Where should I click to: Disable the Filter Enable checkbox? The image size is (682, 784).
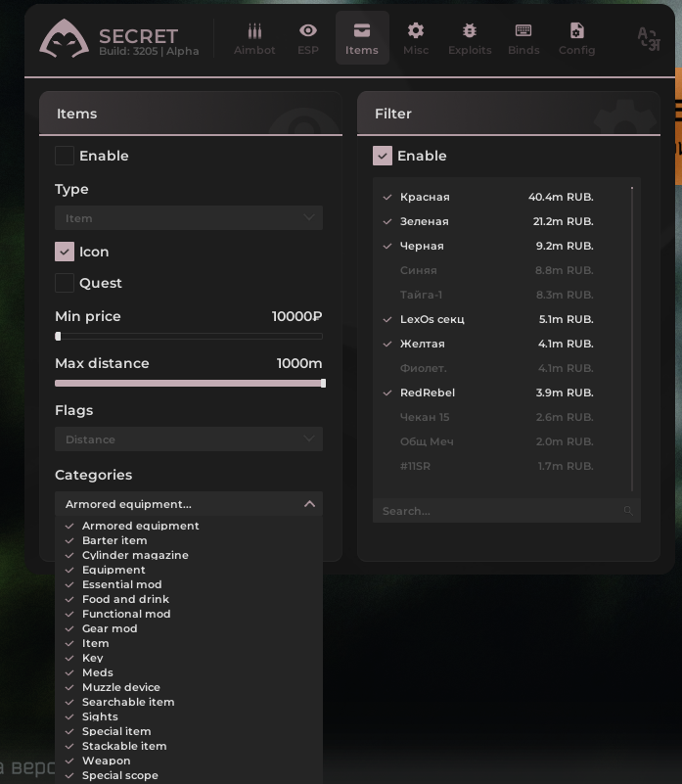(383, 156)
